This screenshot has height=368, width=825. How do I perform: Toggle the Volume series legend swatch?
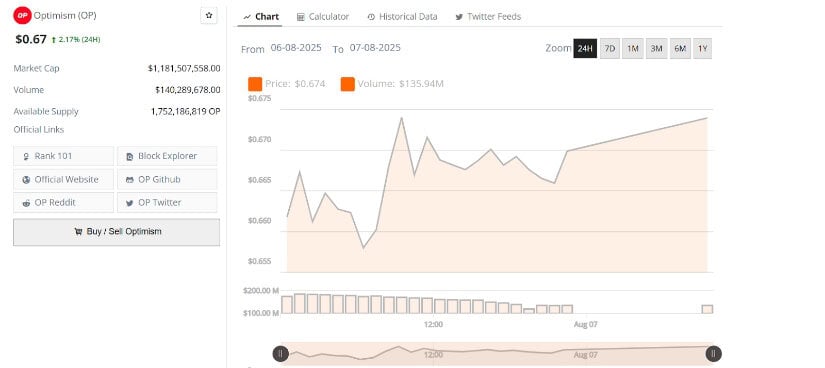[348, 84]
